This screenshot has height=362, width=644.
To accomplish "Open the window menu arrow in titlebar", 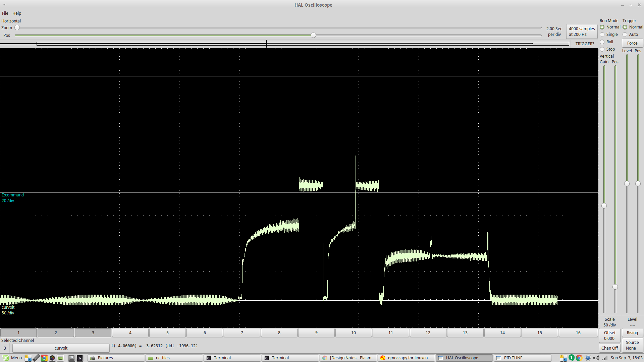I will (4, 5).
